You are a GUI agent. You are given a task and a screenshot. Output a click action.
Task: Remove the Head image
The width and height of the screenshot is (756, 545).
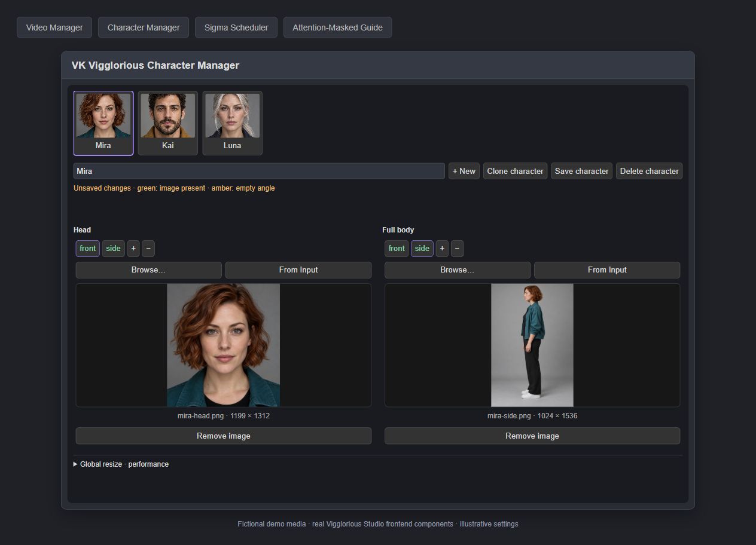point(224,436)
